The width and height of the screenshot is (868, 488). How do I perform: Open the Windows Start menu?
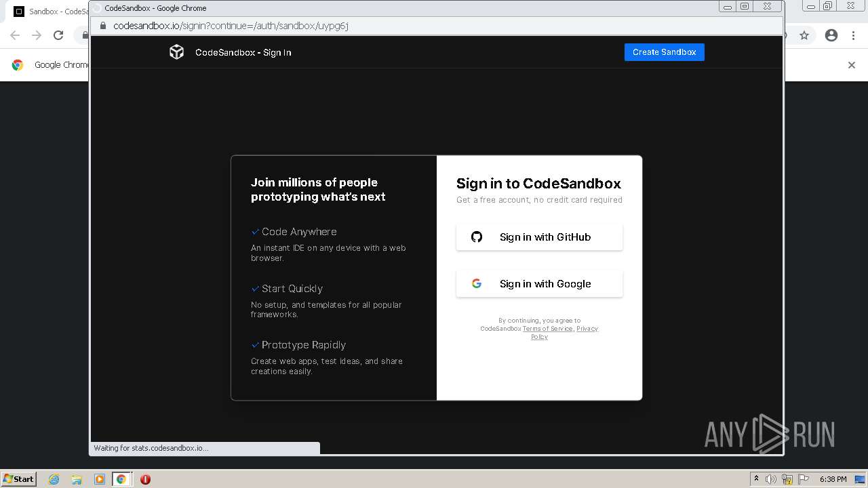click(19, 479)
